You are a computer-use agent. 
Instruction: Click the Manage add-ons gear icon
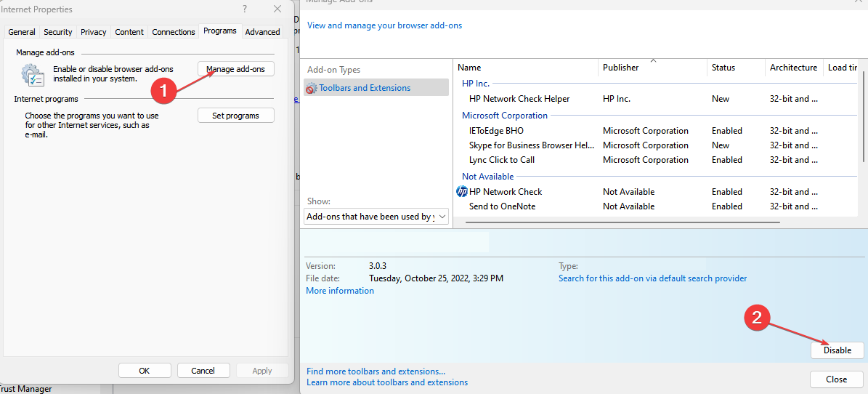[x=33, y=73]
